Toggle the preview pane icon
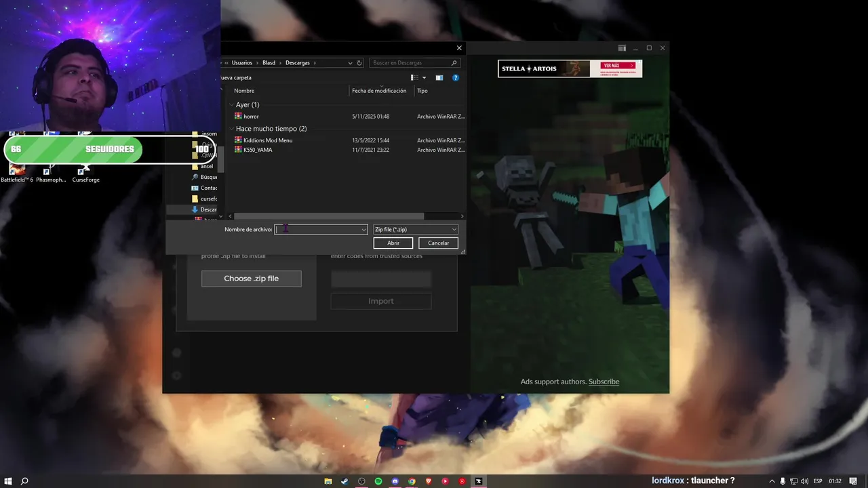 click(439, 78)
